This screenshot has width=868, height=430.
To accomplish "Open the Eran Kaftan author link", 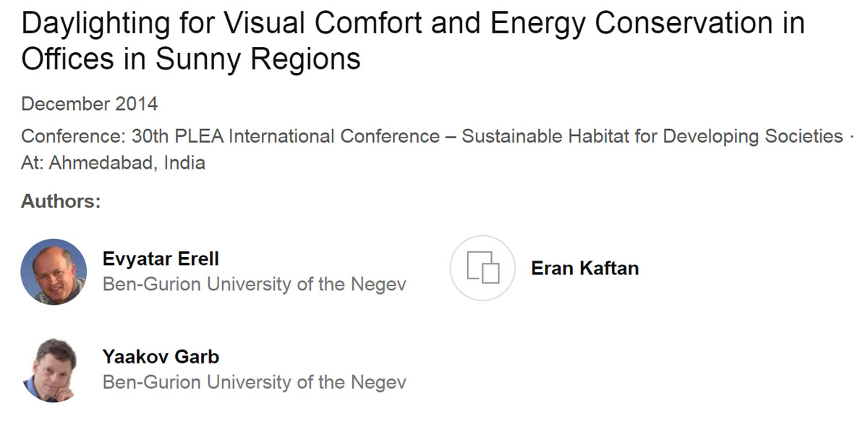I will click(x=584, y=269).
